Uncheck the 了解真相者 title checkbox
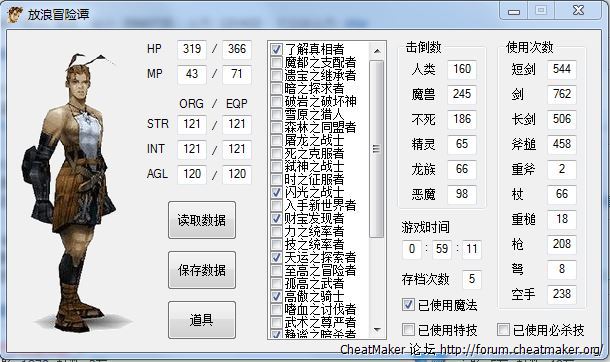The height and width of the screenshot is (362, 610). coord(276,49)
